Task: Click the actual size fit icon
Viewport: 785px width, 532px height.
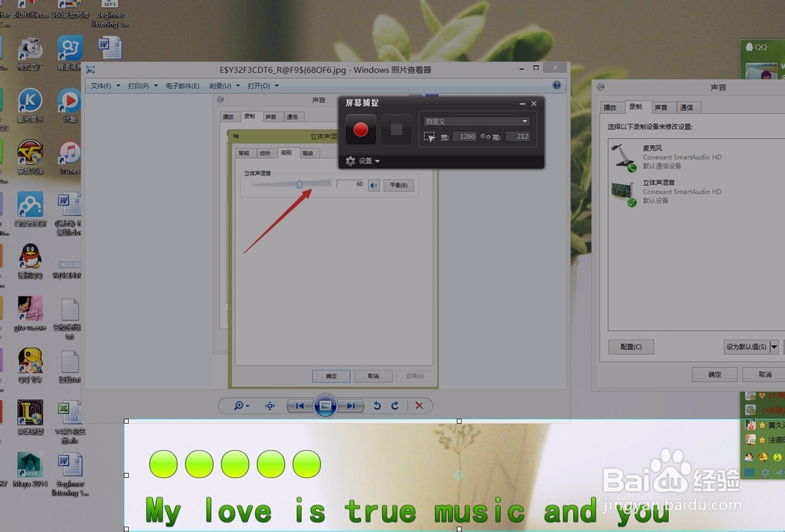Action: [270, 406]
